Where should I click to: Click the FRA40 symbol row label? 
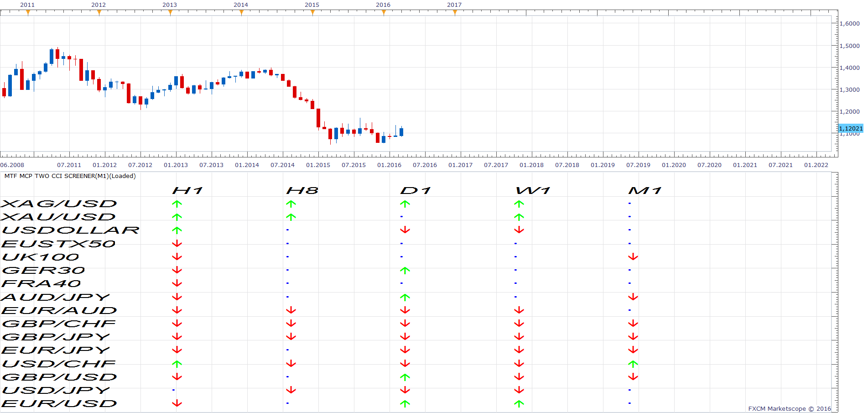pyautogui.click(x=41, y=284)
